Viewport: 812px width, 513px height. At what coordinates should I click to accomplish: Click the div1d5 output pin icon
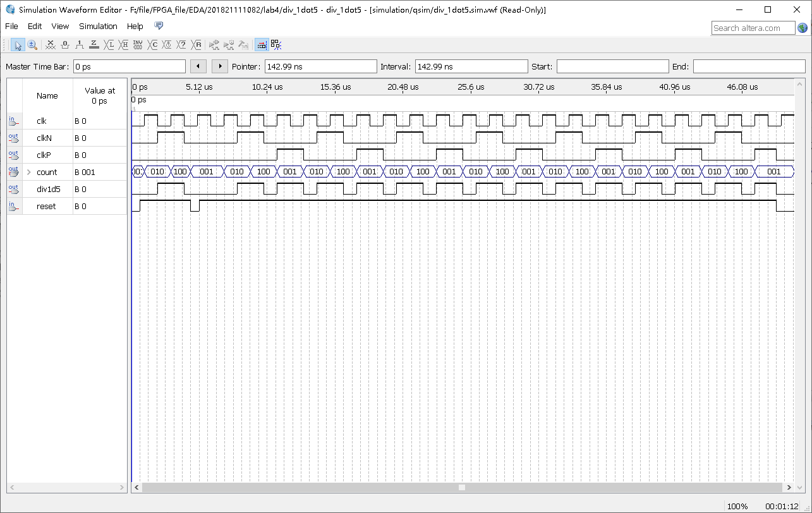click(14, 189)
